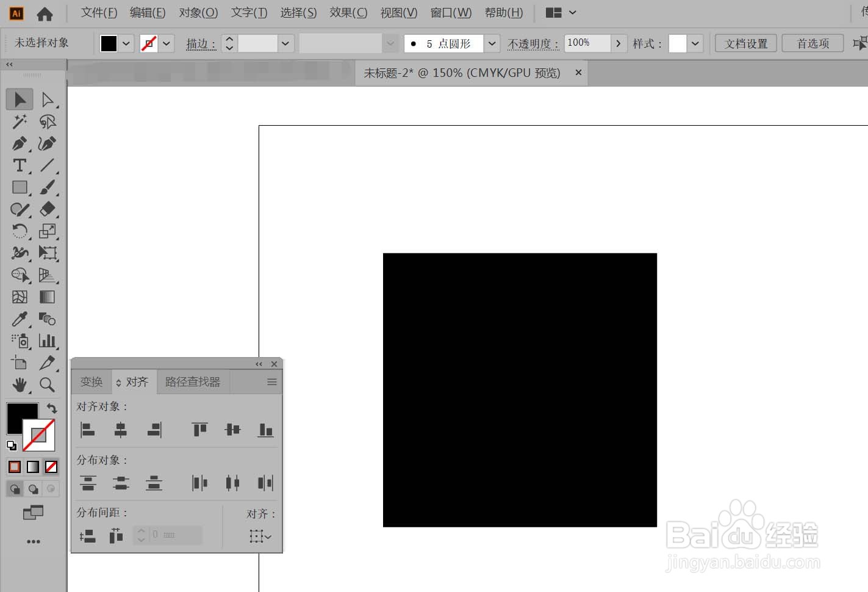Viewport: 868px width, 592px height.
Task: Select the Eyedropper tool
Action: pos(20,319)
